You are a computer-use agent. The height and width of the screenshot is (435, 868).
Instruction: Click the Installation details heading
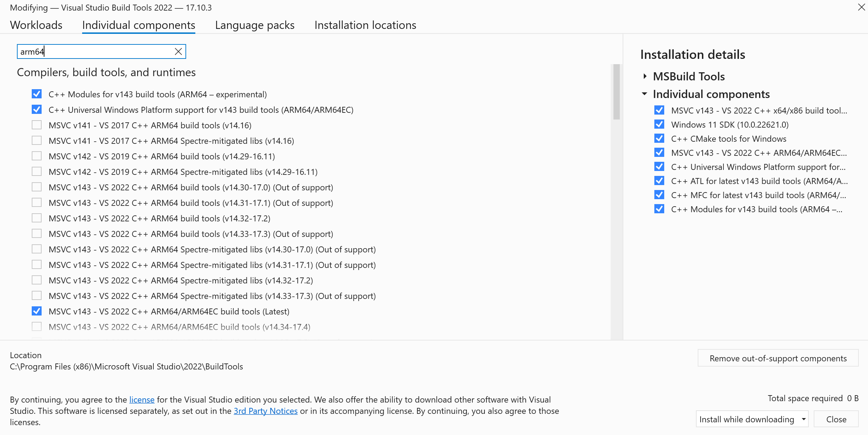(692, 55)
